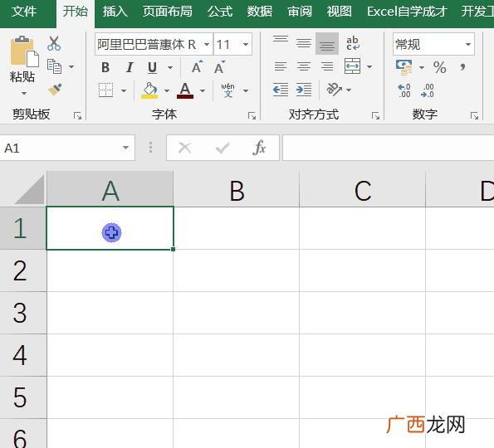
Task: Open 字体 dialog launcher
Action: point(252,116)
